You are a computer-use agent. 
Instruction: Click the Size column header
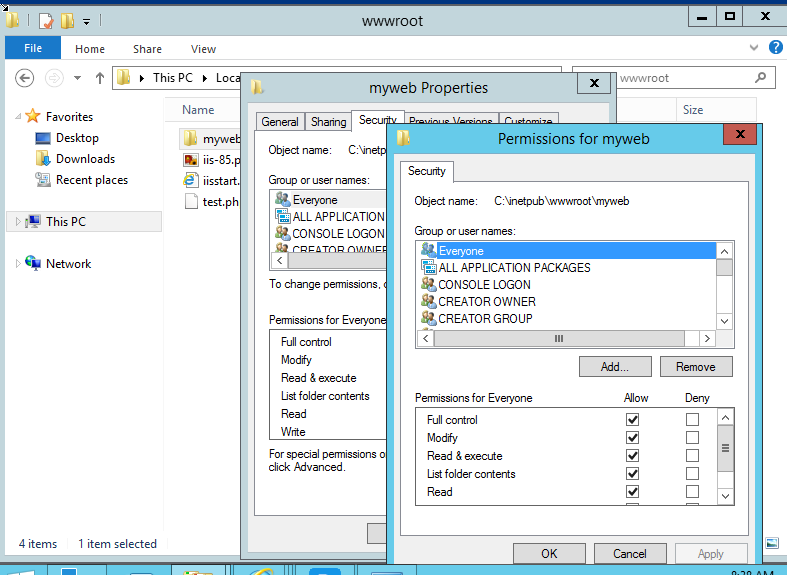pos(693,109)
